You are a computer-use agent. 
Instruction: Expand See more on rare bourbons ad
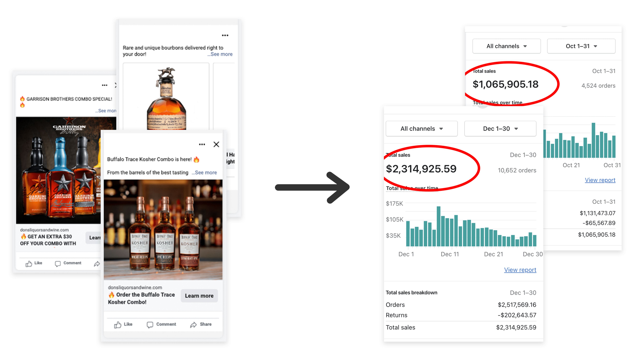(x=220, y=54)
